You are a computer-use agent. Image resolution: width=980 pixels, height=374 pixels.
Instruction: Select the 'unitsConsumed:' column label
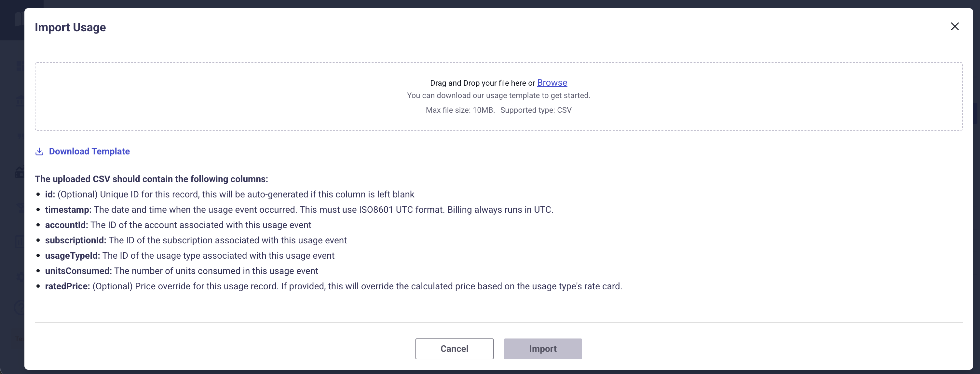pyautogui.click(x=78, y=271)
